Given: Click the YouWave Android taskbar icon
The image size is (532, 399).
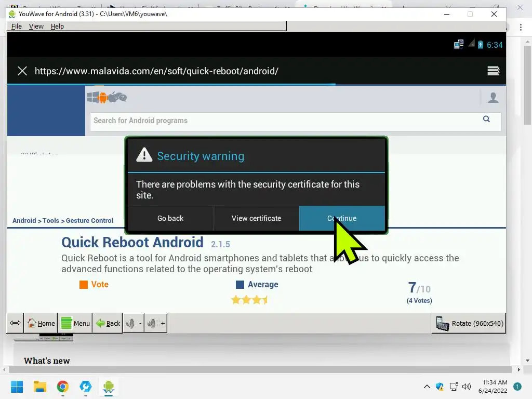Looking at the screenshot, I should point(109,387).
